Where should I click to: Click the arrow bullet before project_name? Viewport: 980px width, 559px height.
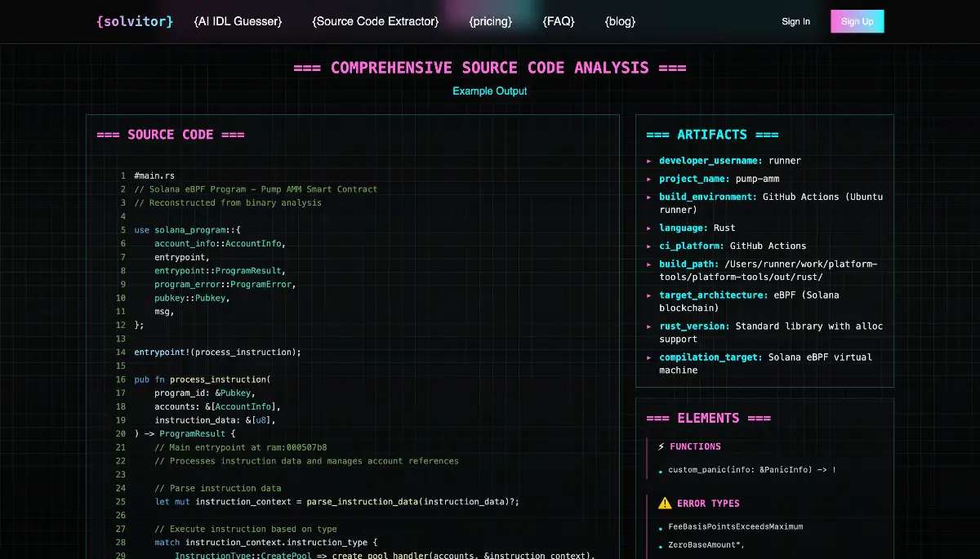[649, 180]
